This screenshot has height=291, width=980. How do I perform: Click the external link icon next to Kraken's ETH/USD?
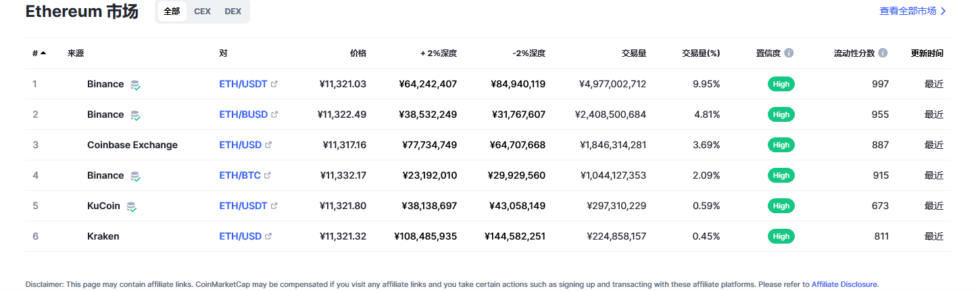tap(268, 237)
